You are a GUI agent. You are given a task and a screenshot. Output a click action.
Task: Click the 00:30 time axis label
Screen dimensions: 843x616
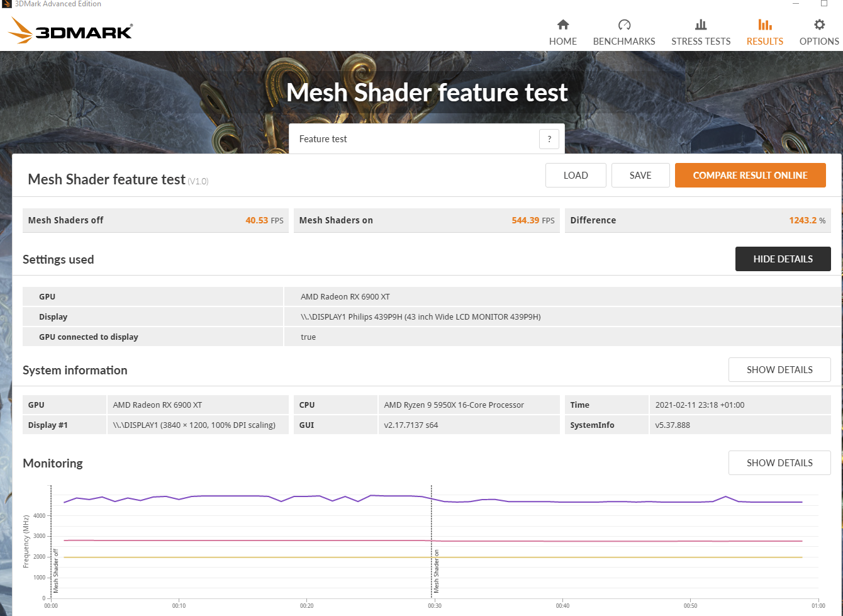click(x=435, y=606)
